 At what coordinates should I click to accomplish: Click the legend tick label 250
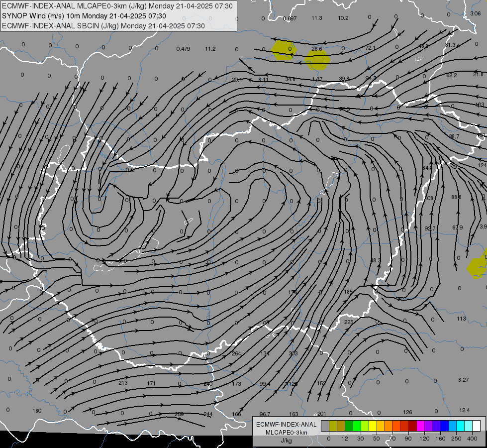(456, 439)
